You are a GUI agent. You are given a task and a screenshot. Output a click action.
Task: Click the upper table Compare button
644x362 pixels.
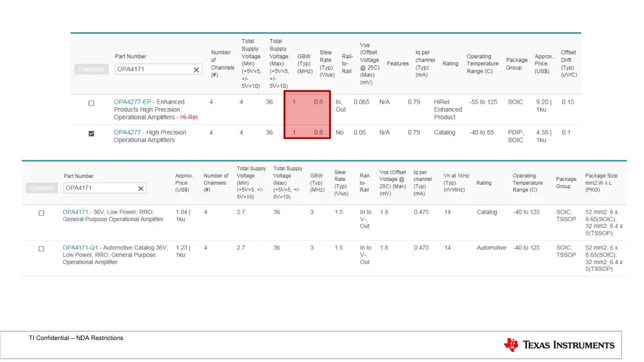pyautogui.click(x=92, y=69)
